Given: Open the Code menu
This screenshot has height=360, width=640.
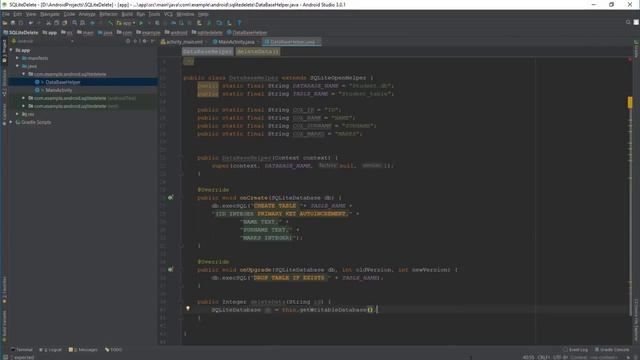Looking at the screenshot, I should point(69,14).
